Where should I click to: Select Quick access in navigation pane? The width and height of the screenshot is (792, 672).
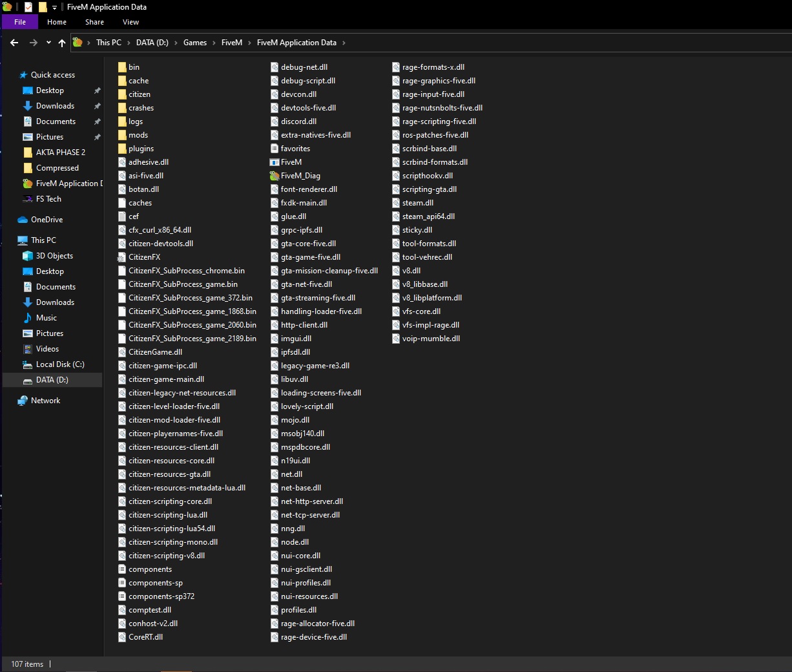tap(53, 75)
